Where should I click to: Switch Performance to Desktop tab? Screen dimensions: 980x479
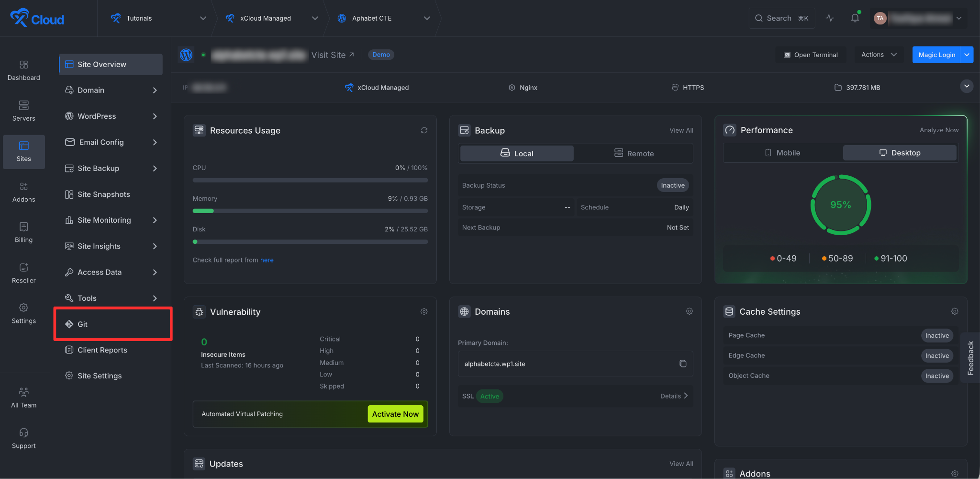(900, 153)
